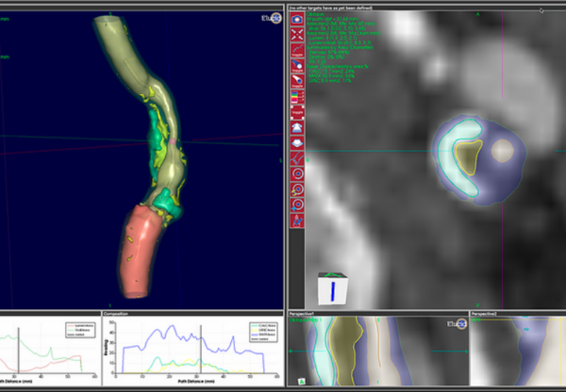Click the red vessel segment in 3D model
The height and width of the screenshot is (392, 566).
139,252
